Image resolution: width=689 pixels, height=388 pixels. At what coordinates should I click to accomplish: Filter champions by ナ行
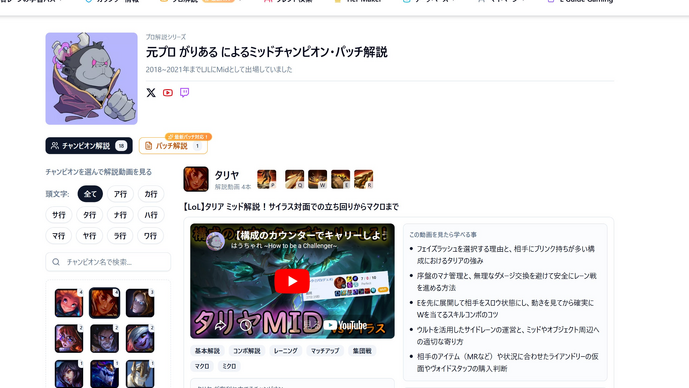tap(120, 215)
